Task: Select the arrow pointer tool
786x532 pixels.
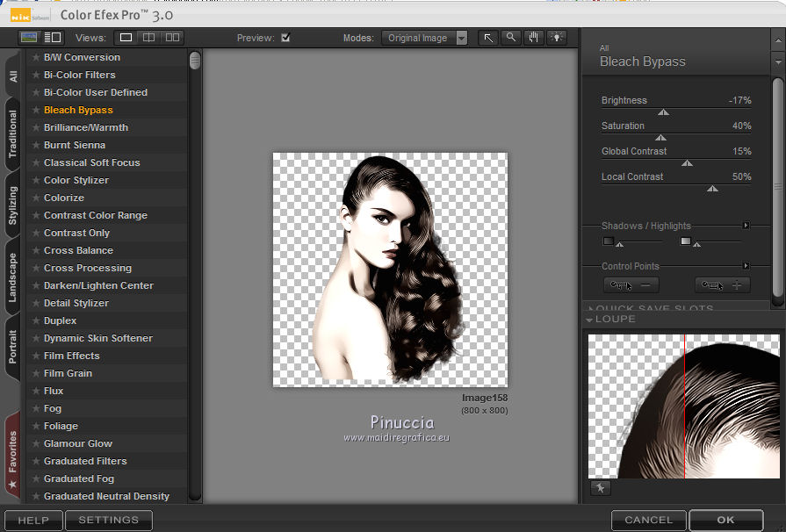Action: coord(487,38)
